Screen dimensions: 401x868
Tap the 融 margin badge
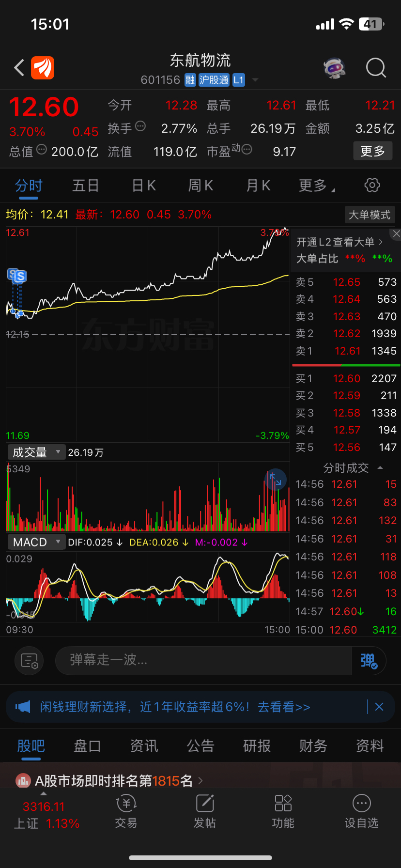coord(190,80)
